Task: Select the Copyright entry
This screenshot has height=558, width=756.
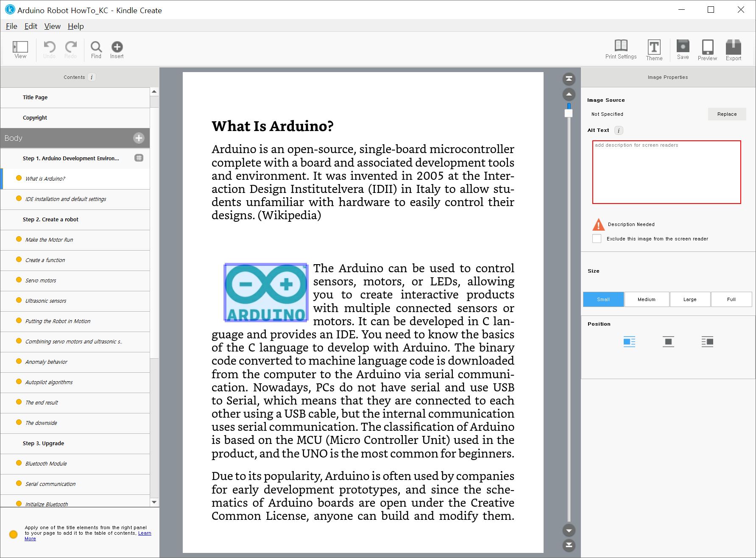Action: (x=75, y=118)
